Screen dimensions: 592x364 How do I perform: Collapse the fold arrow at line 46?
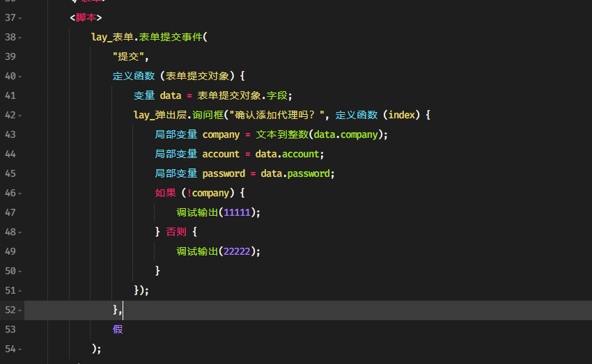tap(20, 193)
